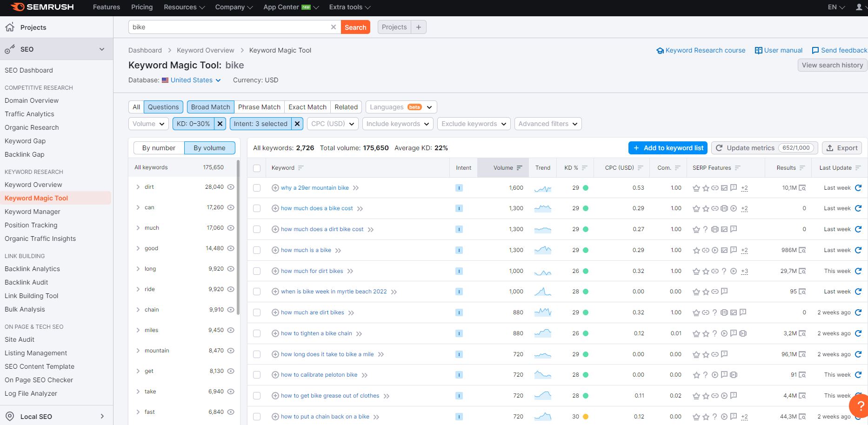The image size is (868, 425).
Task: Open View search history
Action: click(x=832, y=65)
